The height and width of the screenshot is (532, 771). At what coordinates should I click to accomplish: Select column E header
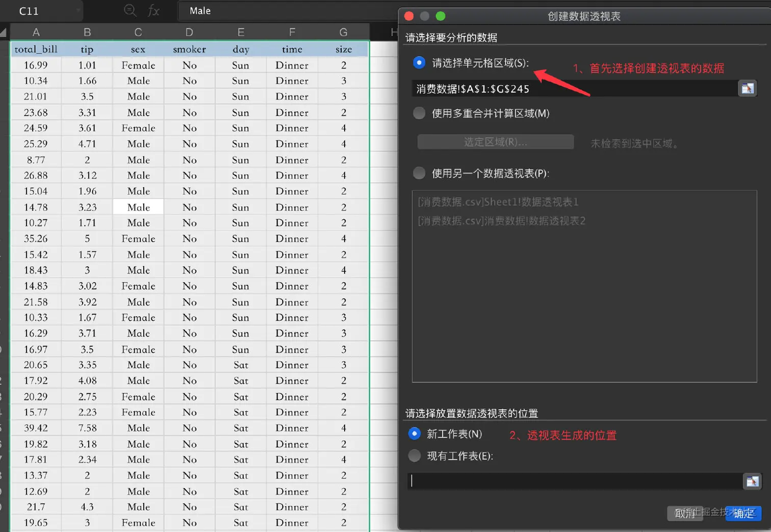coord(241,32)
